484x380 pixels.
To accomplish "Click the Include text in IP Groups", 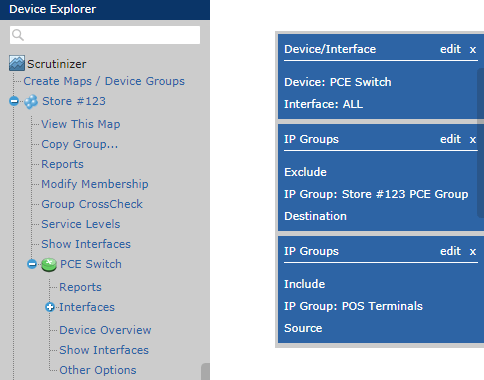I will click(x=304, y=284).
